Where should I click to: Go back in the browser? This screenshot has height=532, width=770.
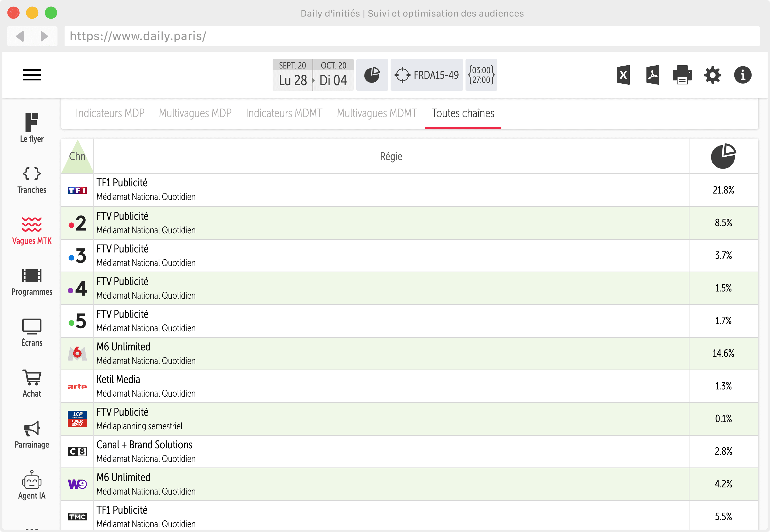20,36
